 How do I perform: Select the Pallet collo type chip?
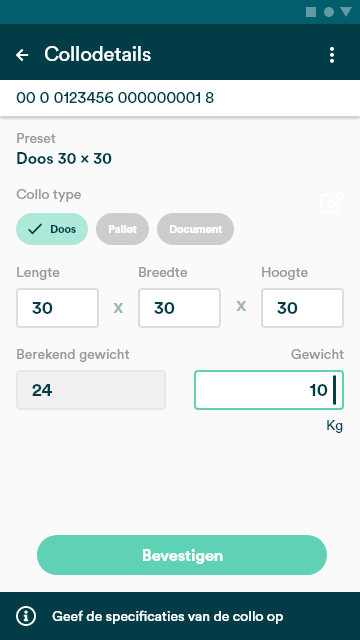coord(122,229)
